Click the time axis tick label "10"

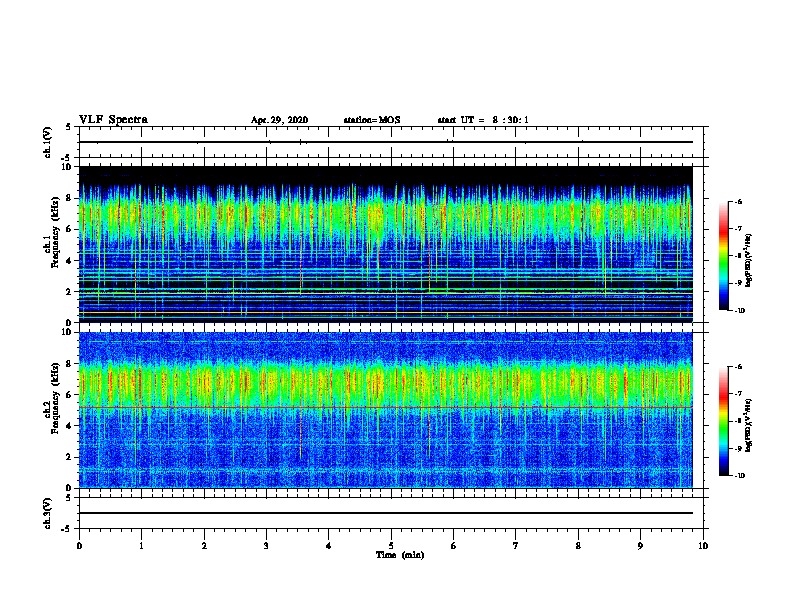[x=703, y=545]
